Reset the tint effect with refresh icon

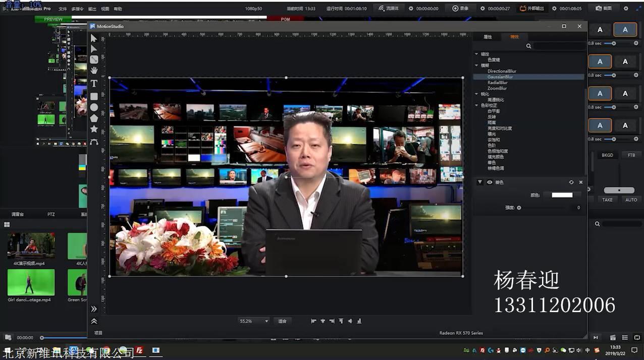tap(571, 183)
